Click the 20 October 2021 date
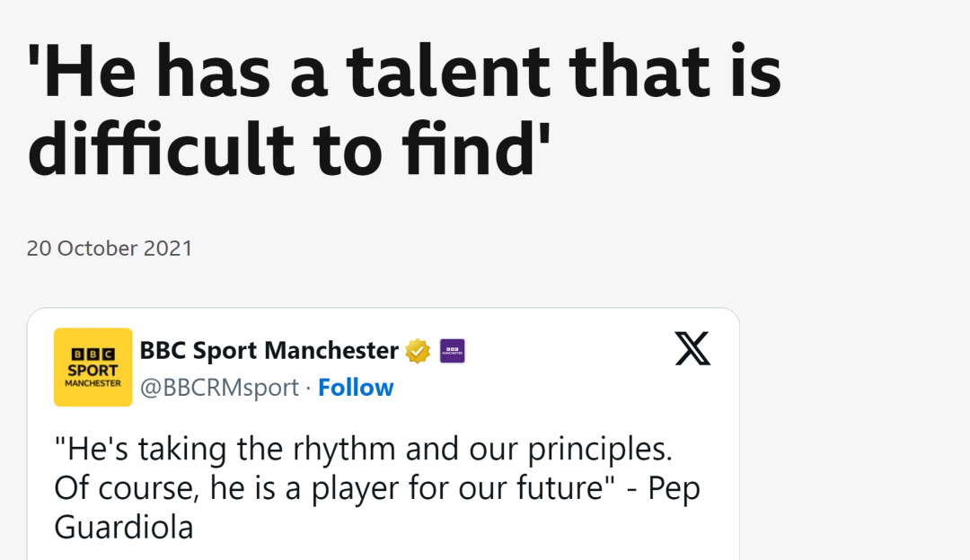Viewport: 970px width, 560px height. pyautogui.click(x=110, y=249)
